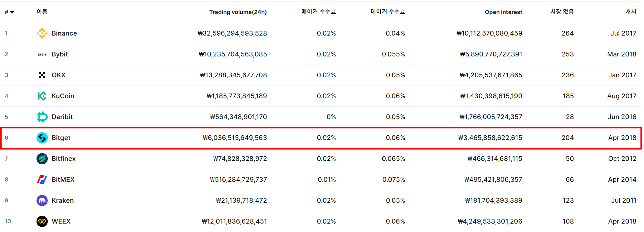Click the Bybit logo icon
The width and height of the screenshot is (644, 232).
click(x=42, y=54)
